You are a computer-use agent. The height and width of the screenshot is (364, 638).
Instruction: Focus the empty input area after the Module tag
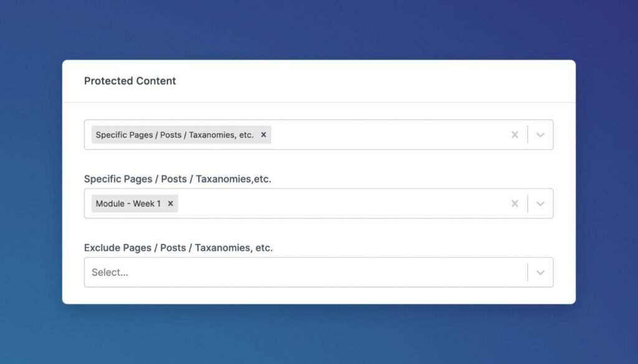(343, 203)
